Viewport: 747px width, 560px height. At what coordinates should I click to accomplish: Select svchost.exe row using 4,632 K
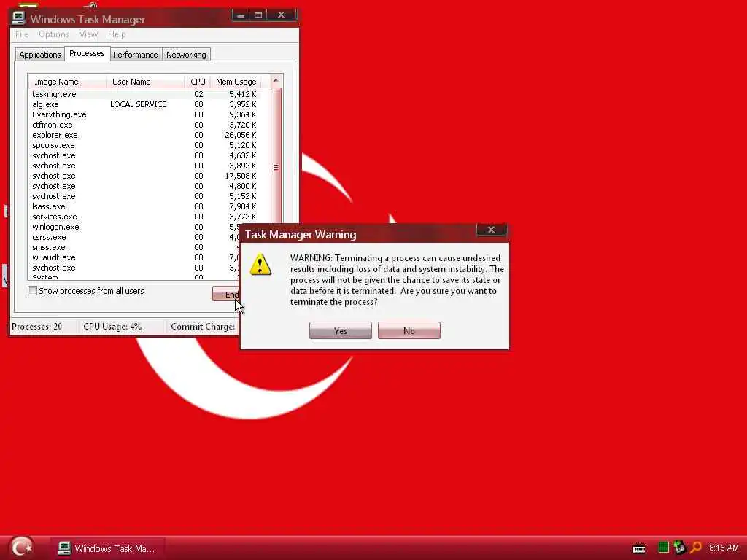144,156
